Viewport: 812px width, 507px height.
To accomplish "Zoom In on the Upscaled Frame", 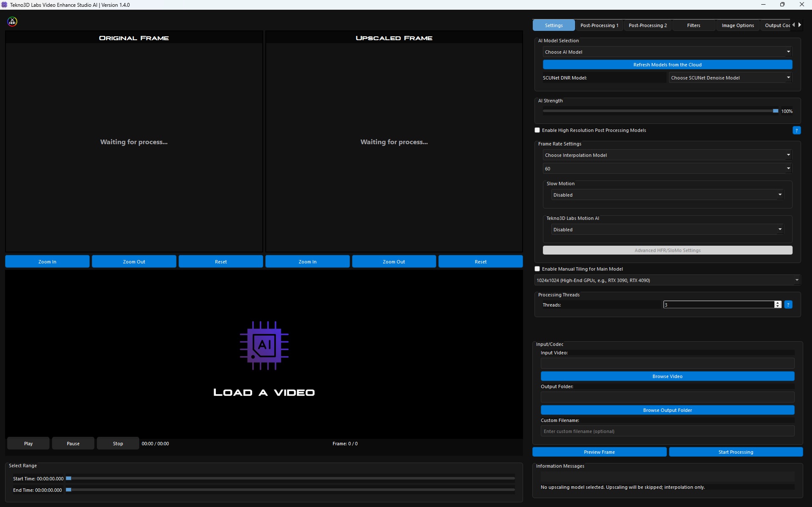I will 308,262.
